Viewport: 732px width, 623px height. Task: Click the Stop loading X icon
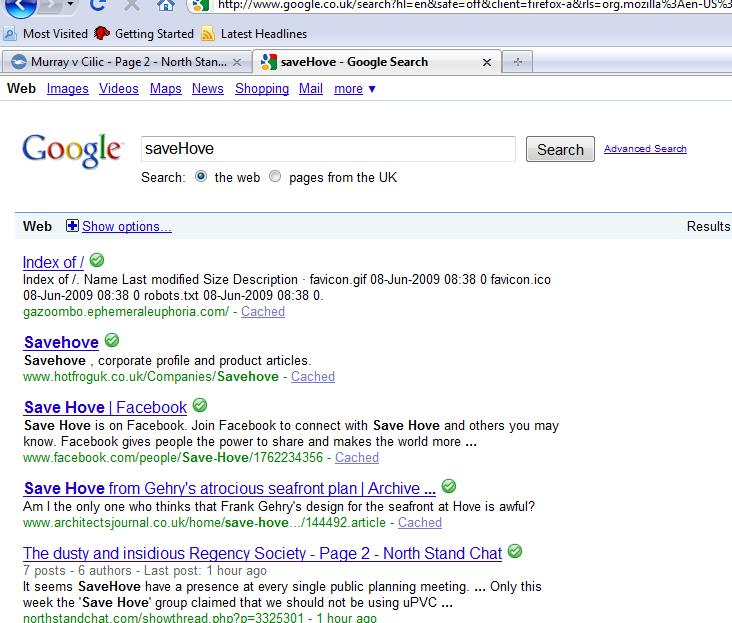[132, 4]
